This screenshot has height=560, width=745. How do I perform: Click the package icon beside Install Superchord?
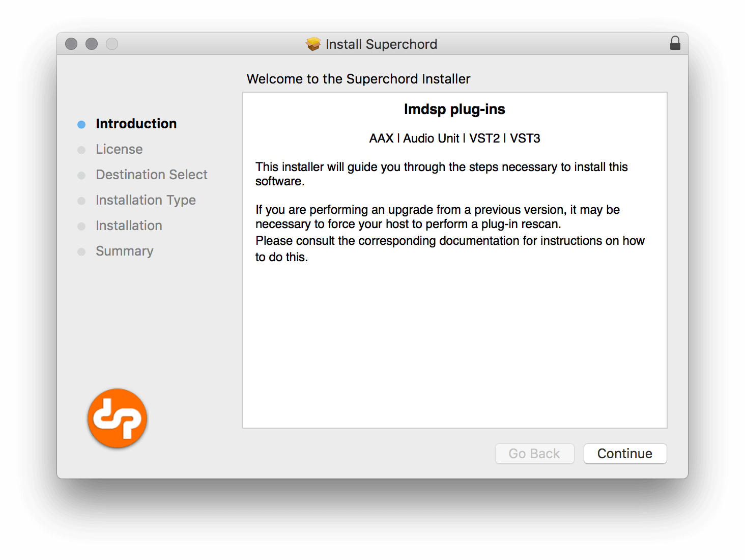tap(313, 44)
